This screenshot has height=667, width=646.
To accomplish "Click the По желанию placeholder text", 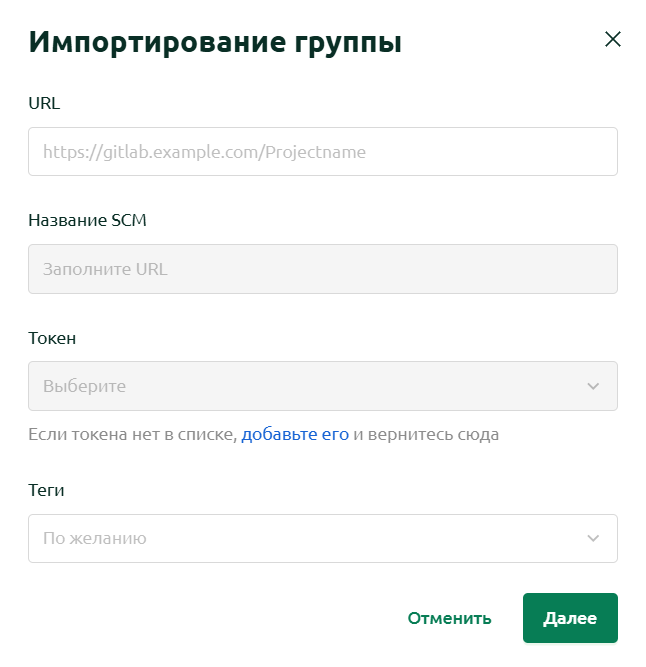I will coord(95,539).
